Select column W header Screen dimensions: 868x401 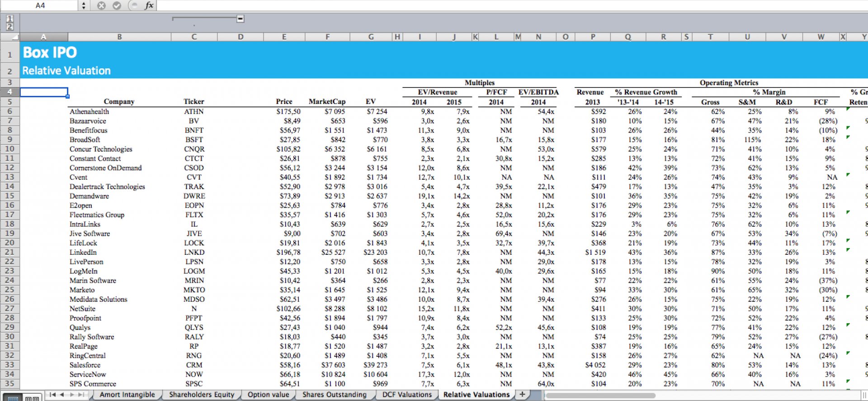(821, 37)
